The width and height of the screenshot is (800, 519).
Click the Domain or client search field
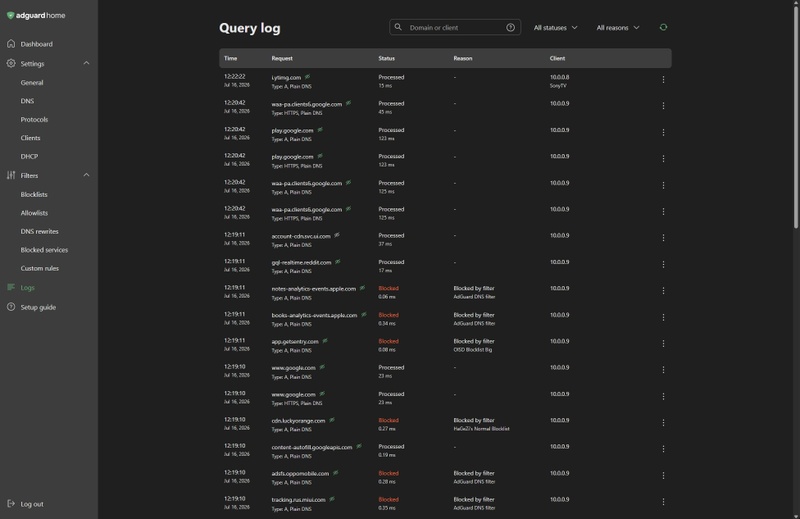455,28
